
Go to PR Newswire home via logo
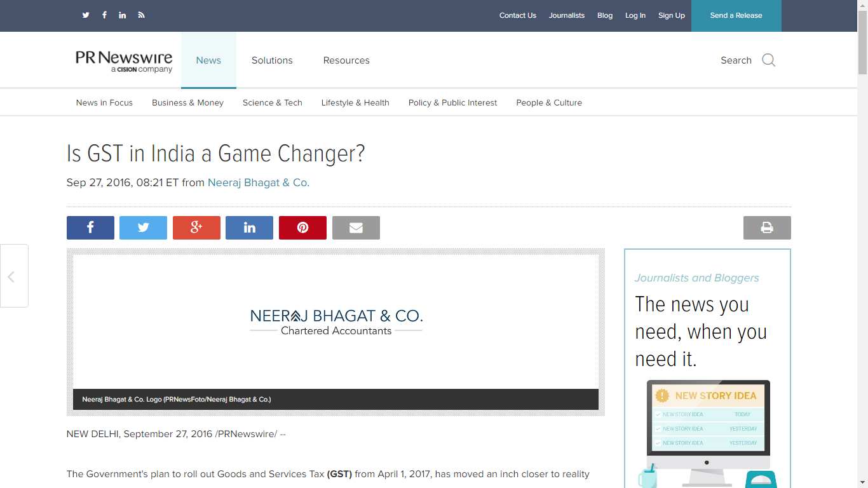[124, 61]
